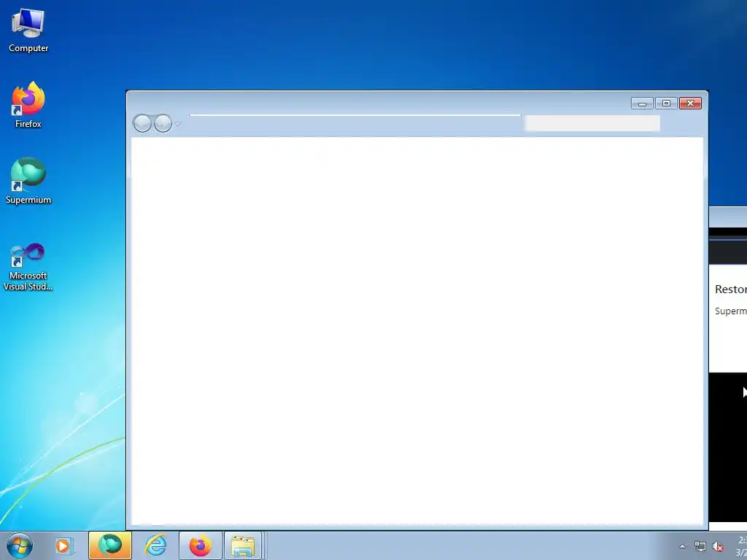Show hidden system tray icons

click(682, 546)
